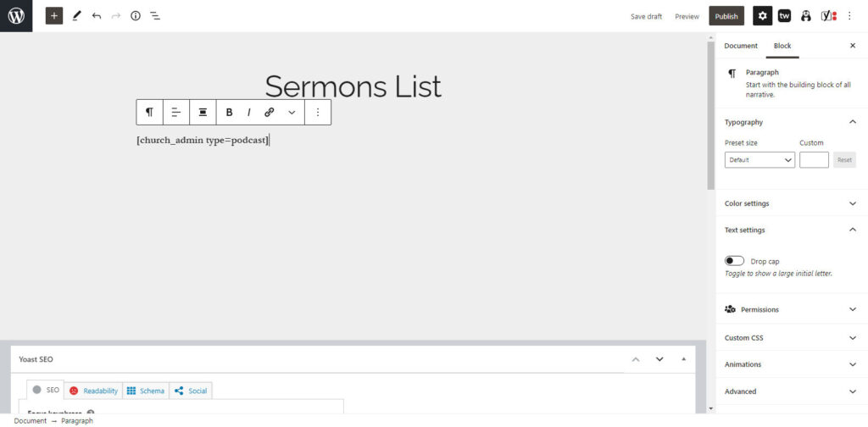Image resolution: width=868 pixels, height=427 pixels.
Task: Toggle bold formatting in block toolbar
Action: (229, 112)
